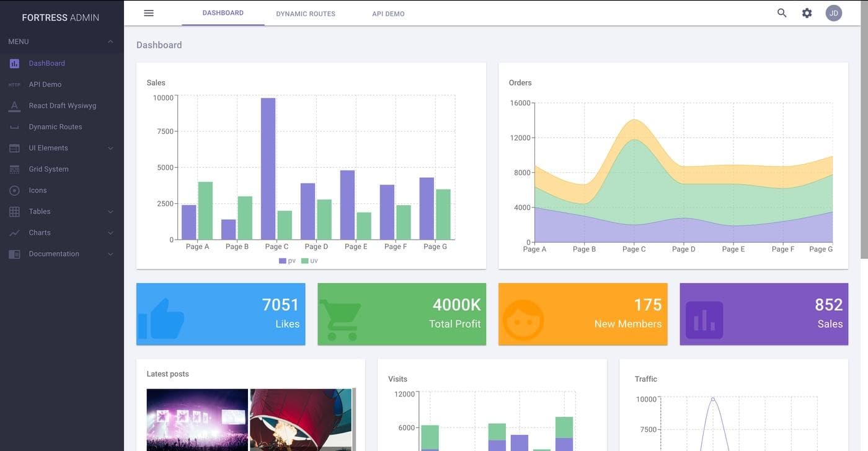The width and height of the screenshot is (868, 451).
Task: Click the JD user avatar
Action: click(834, 13)
